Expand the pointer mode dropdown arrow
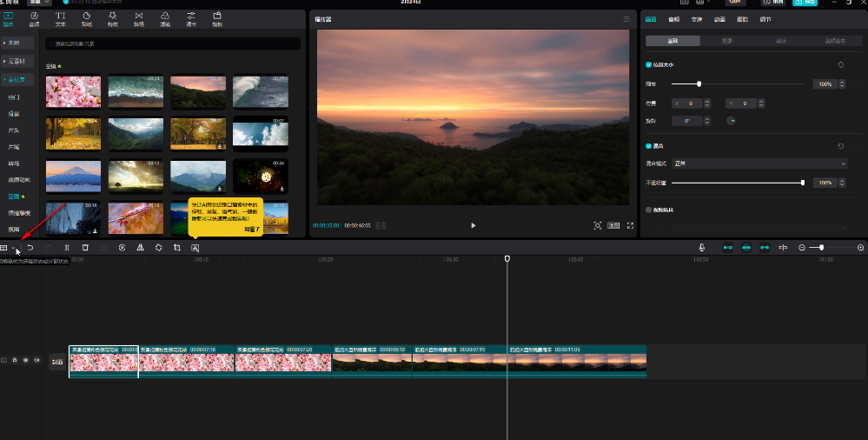868x440 pixels. 15,248
